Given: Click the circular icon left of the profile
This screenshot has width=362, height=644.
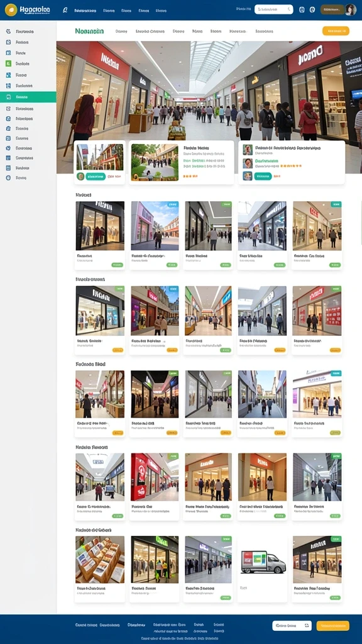Looking at the screenshot, I should pos(312,9).
